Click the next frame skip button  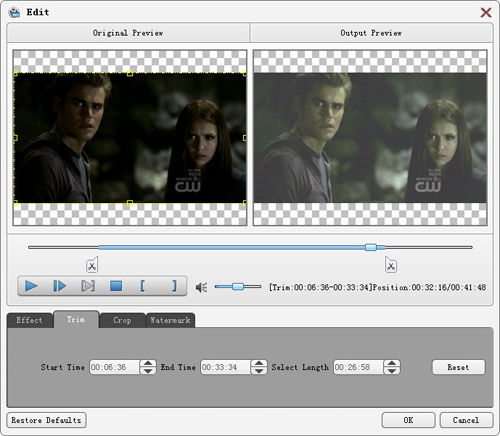88,286
